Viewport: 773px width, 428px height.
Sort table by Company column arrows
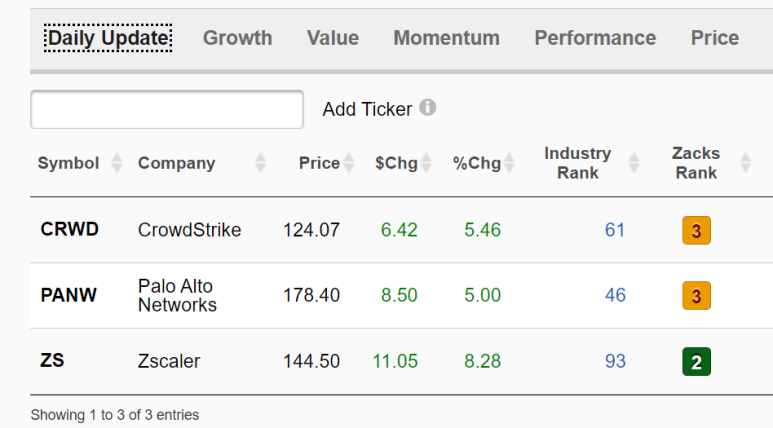point(260,163)
